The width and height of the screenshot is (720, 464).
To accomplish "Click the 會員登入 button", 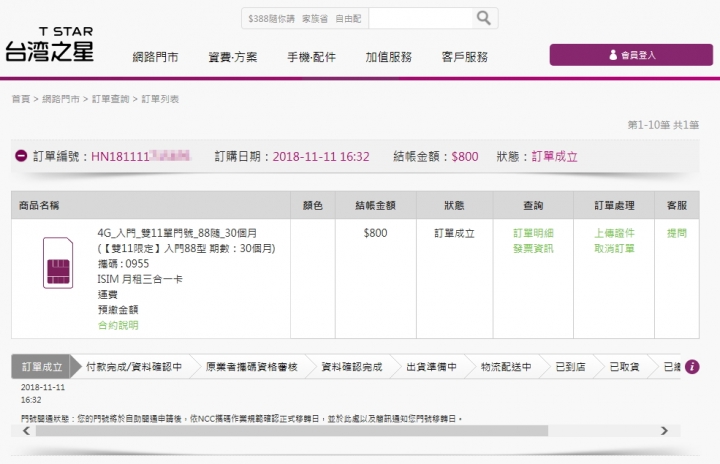I will [631, 55].
